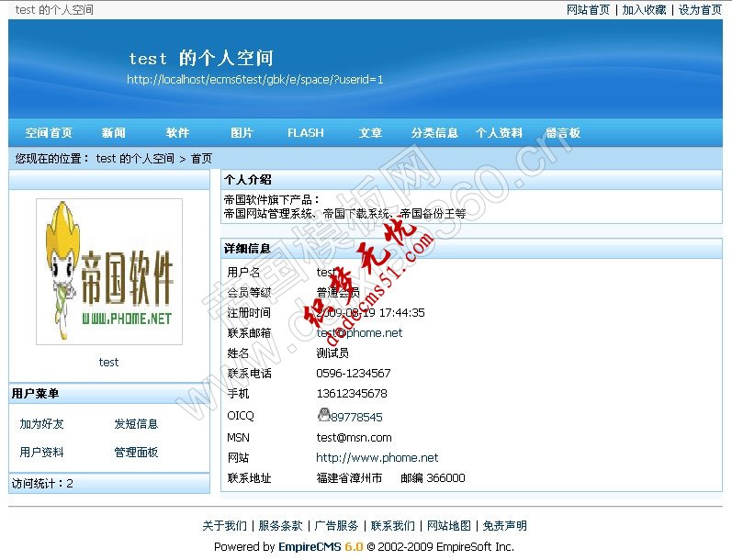This screenshot has width=732, height=560.
Task: View the 个人资料 navigation tab
Action: pyautogui.click(x=499, y=133)
